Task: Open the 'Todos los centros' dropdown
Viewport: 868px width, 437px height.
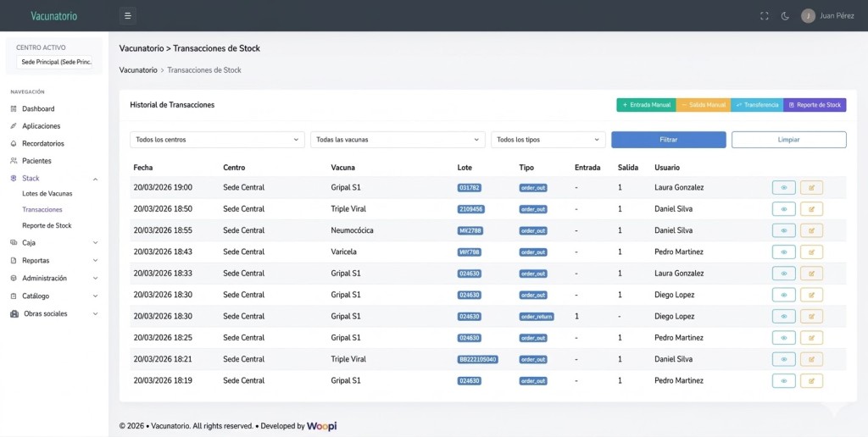Action: (217, 140)
